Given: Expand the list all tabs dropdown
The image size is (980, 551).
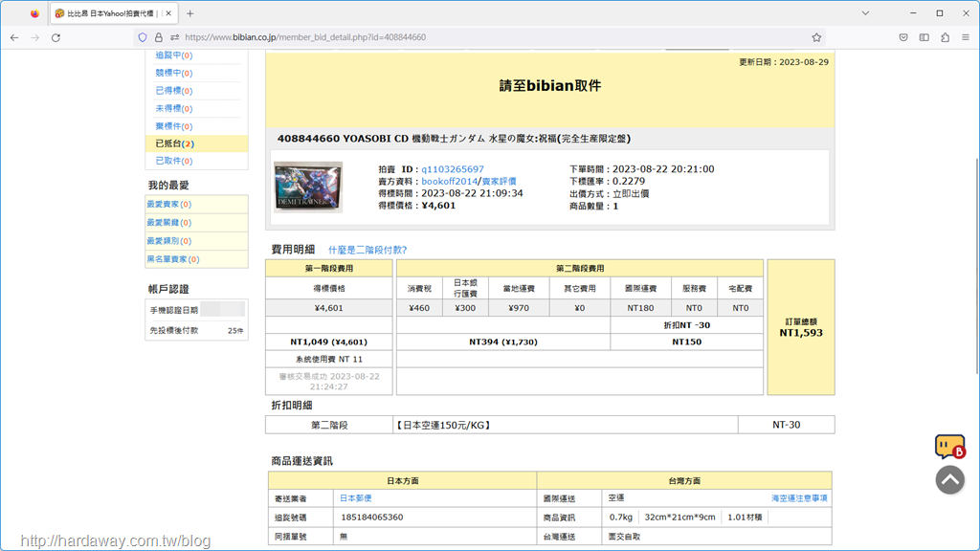Looking at the screenshot, I should pyautogui.click(x=865, y=13).
